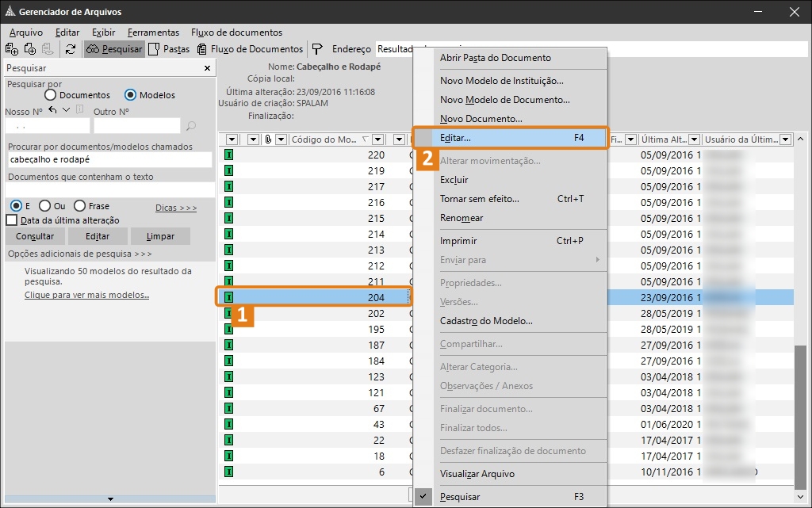The image size is (812, 508).
Task: Open the Código do Modelo column filter dropdown
Action: [377, 139]
